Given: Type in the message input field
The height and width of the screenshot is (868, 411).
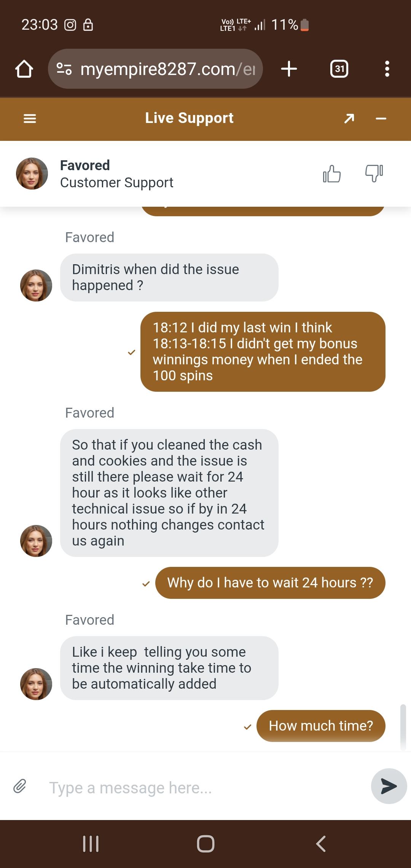Looking at the screenshot, I should 205,787.
